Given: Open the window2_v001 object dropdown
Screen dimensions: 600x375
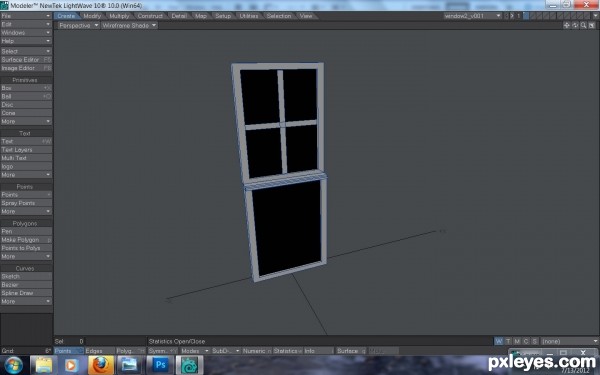Looking at the screenshot, I should [x=473, y=16].
